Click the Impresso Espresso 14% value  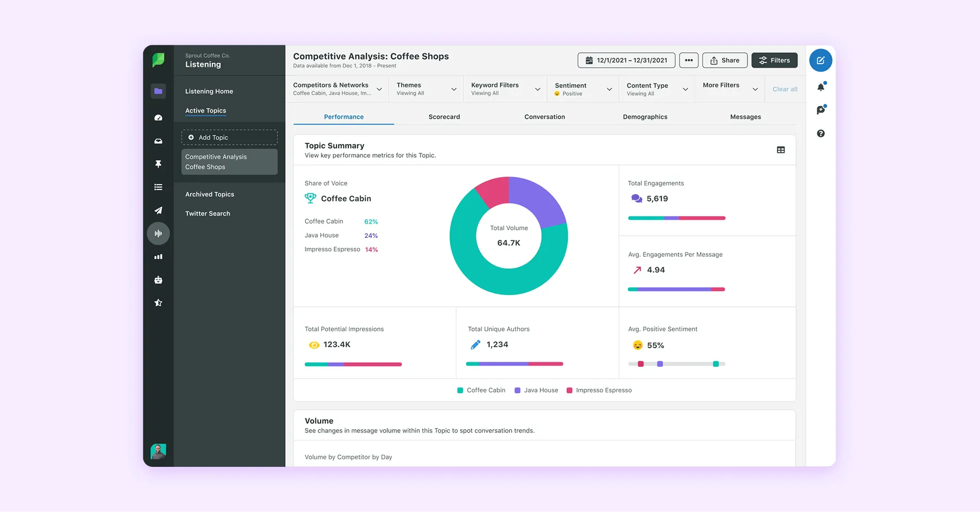pos(371,250)
